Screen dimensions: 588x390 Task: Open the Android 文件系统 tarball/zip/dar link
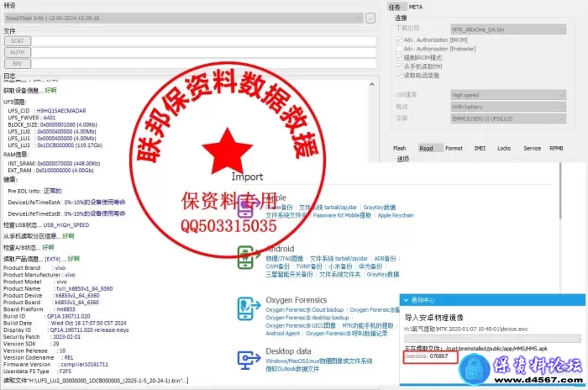[339, 259]
